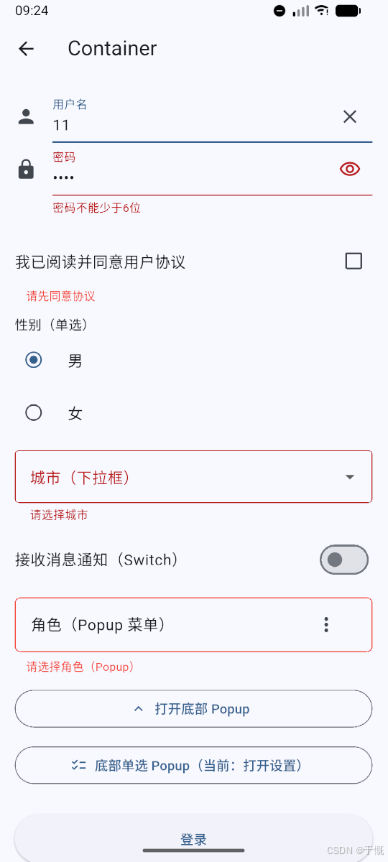Tap the do-not-disturb status icon
Viewport: 388px width, 862px height.
coord(280,10)
